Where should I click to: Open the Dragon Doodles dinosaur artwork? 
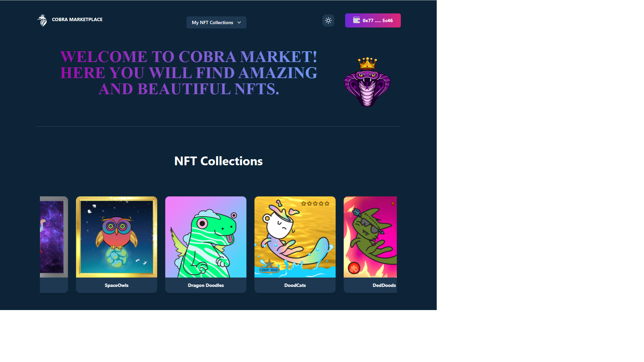tap(206, 237)
